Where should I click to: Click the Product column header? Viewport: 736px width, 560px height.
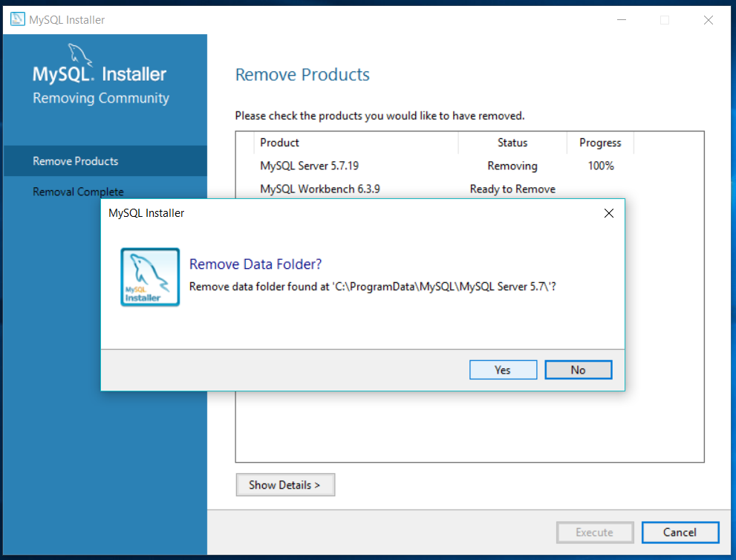[x=356, y=143]
